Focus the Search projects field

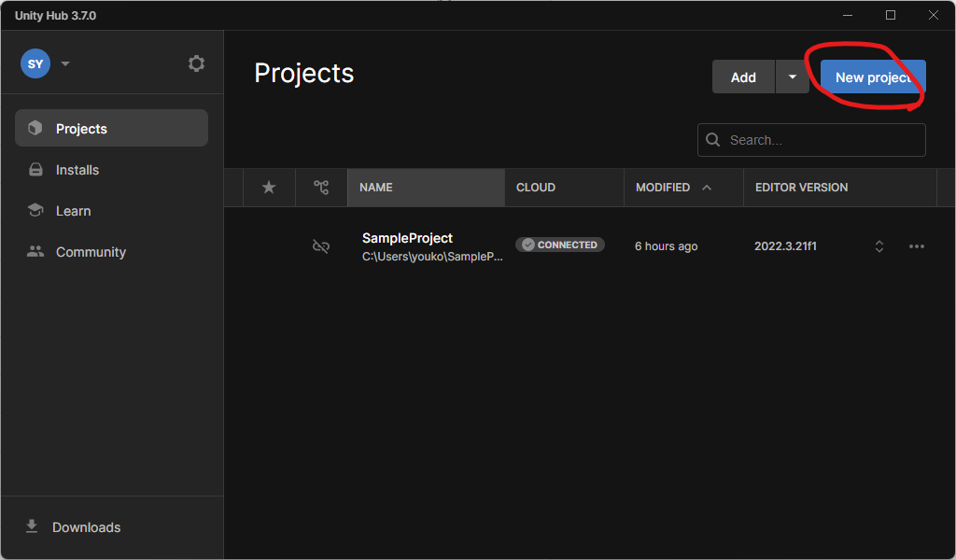[x=811, y=140]
